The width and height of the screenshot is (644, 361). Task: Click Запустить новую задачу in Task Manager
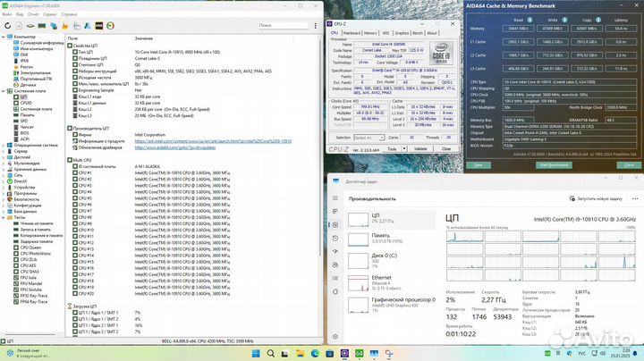click(596, 198)
